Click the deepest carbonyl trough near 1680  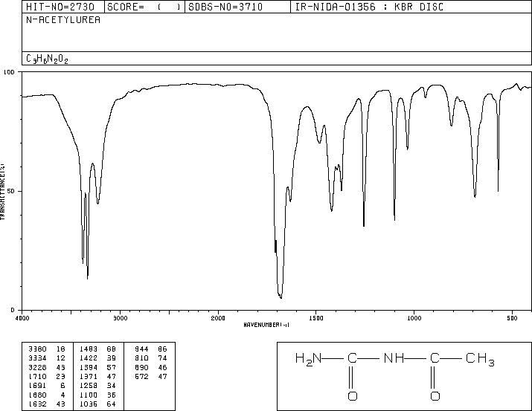(281, 297)
